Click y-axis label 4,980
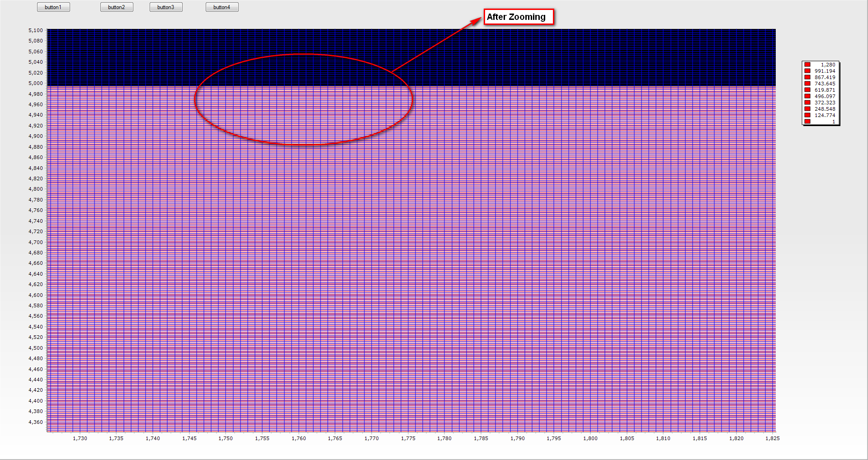 point(36,94)
